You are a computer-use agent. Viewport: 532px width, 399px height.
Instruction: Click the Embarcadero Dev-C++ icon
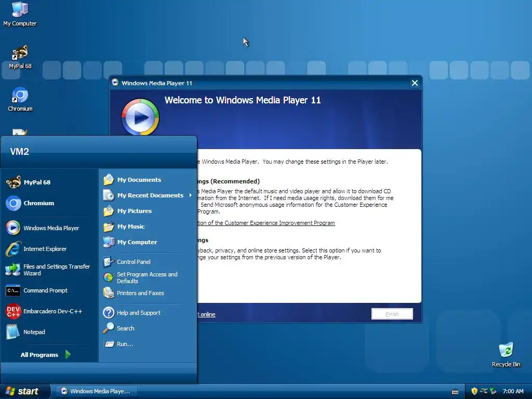coord(13,311)
